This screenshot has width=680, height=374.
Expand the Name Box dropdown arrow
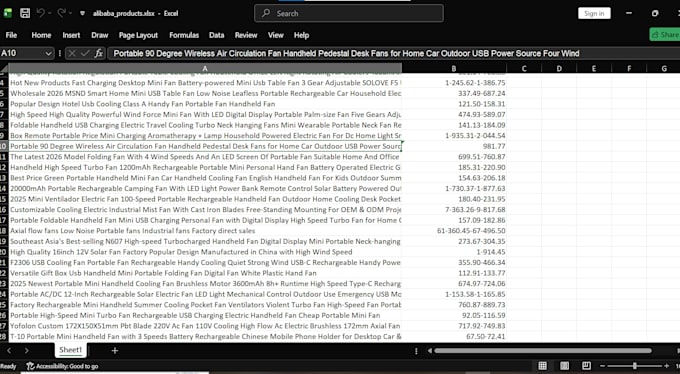tap(48, 53)
